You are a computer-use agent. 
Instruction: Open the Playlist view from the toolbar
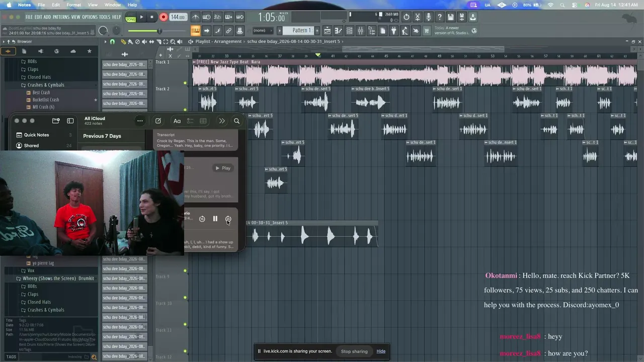327,31
